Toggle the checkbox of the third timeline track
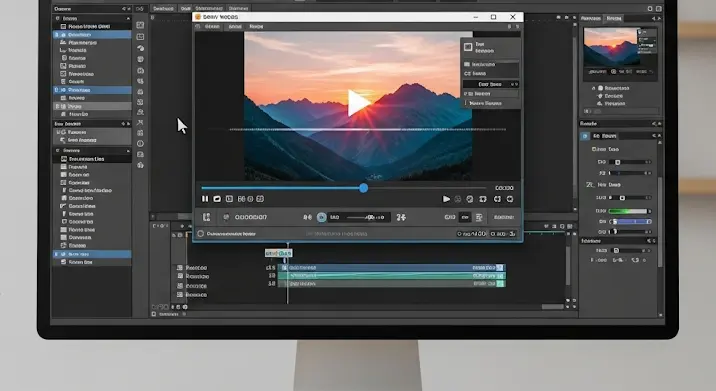The width and height of the screenshot is (716, 391). (x=180, y=285)
